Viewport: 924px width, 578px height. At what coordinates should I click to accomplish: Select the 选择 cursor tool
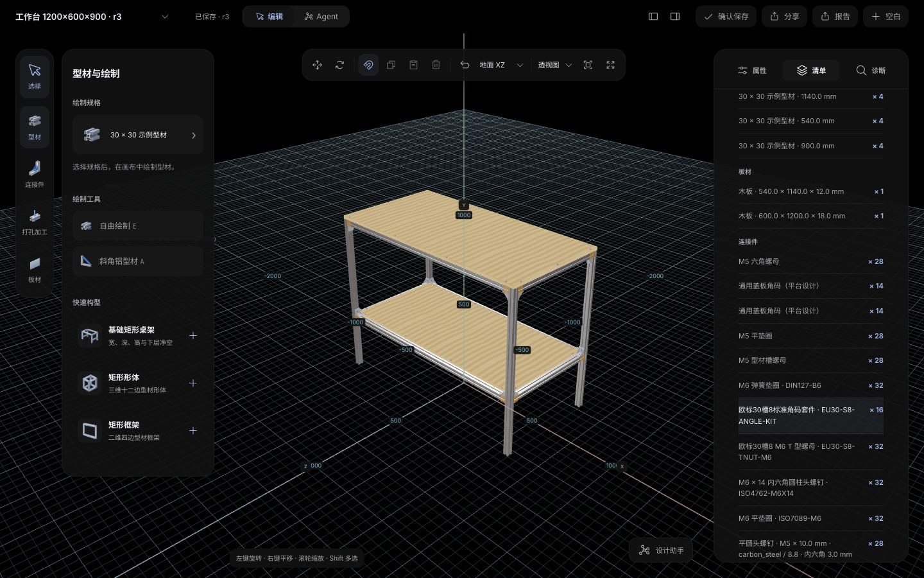pos(35,76)
